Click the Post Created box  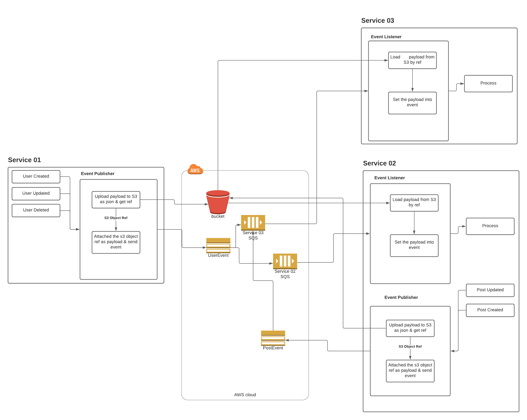pyautogui.click(x=490, y=310)
